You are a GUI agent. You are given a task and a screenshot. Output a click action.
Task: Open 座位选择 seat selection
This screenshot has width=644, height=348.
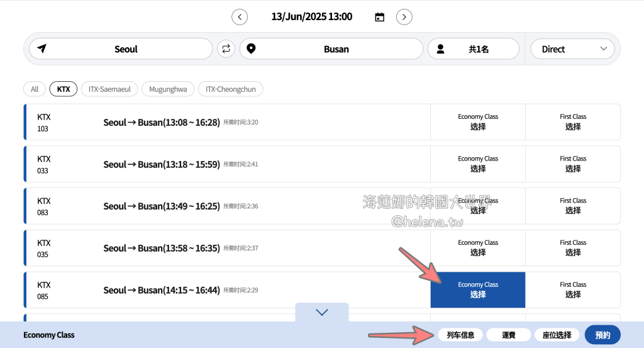click(x=557, y=335)
